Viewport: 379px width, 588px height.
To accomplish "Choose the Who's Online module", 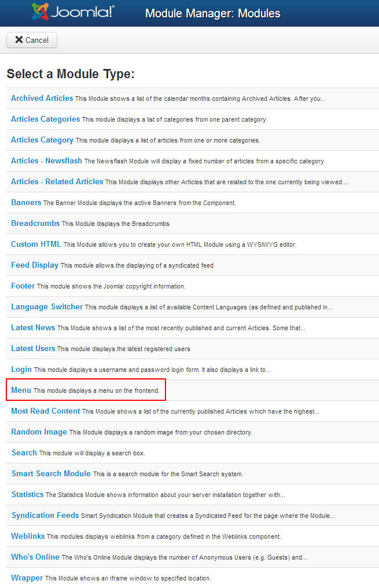I will pos(35,557).
